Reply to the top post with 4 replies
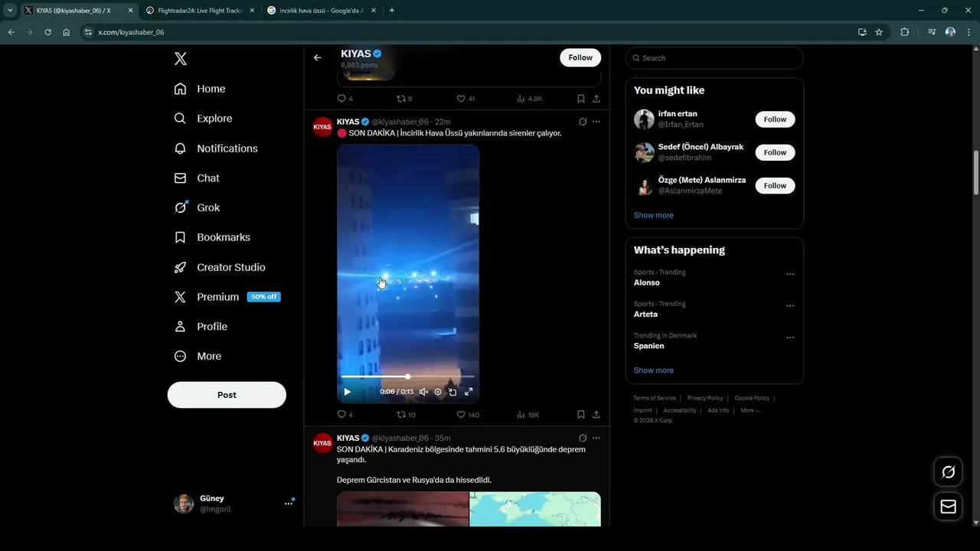The width and height of the screenshot is (980, 551). tap(345, 99)
